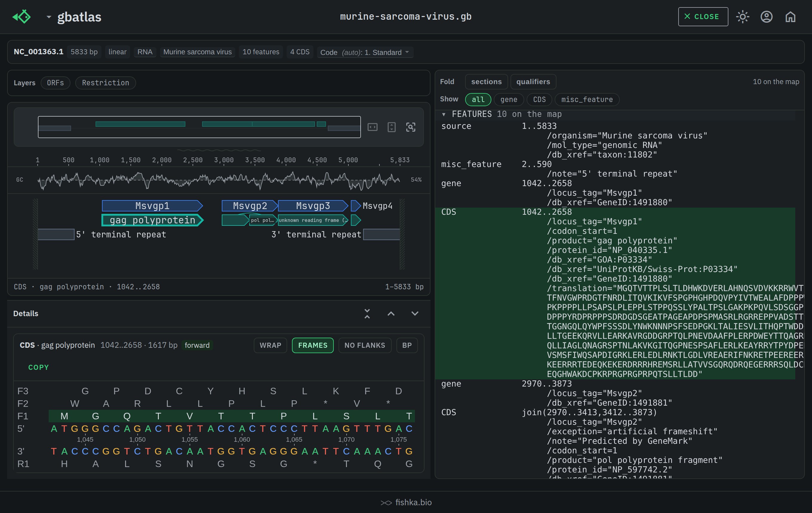Click the fit-width icon on the minimap

372,127
